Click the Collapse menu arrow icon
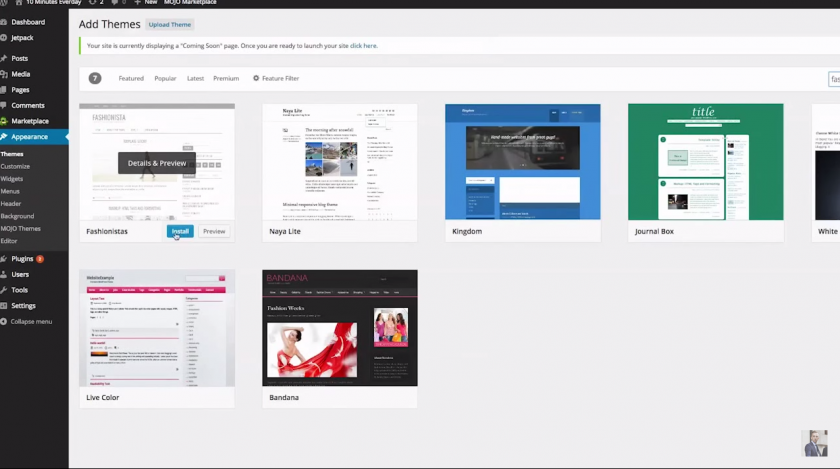The width and height of the screenshot is (840, 469). tap(4, 322)
